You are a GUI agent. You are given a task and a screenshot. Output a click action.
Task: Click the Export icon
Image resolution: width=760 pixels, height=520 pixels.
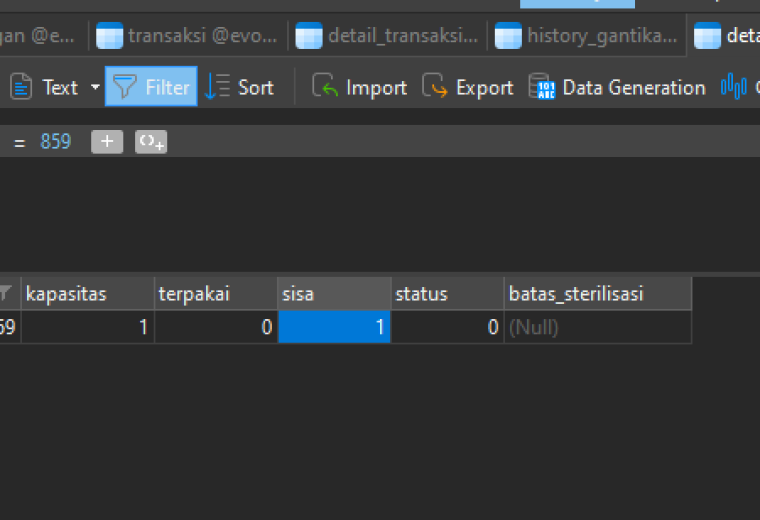tap(434, 86)
